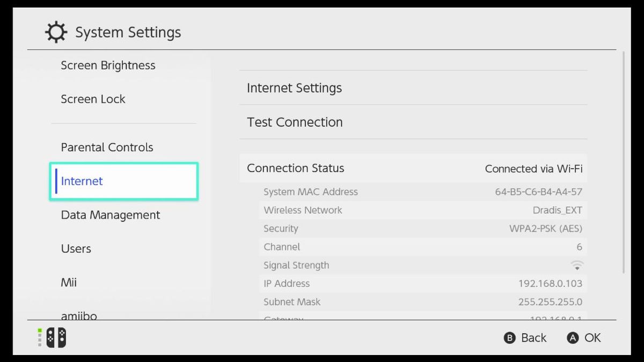Open Data Management settings
Screen dimensions: 644x362
110,215
